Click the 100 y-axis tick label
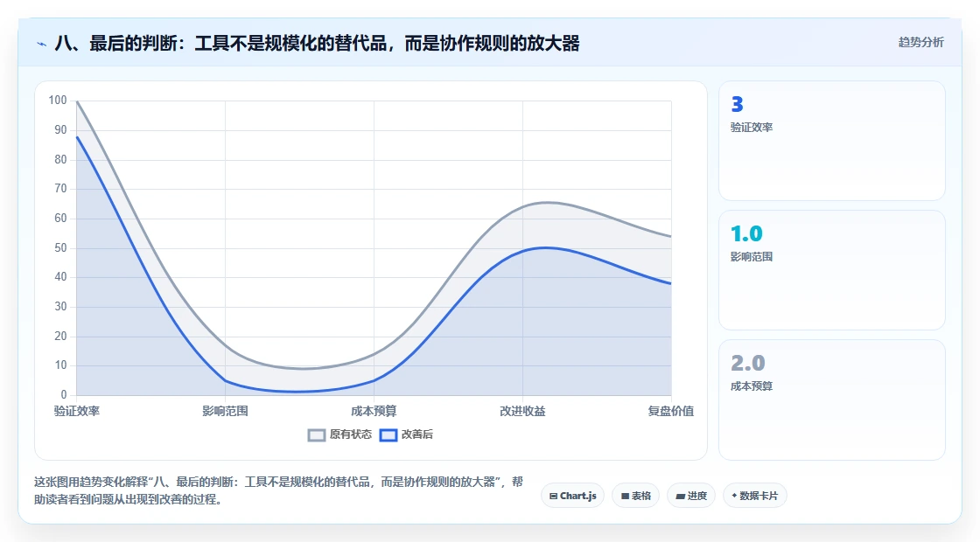This screenshot has width=980, height=542. tap(58, 101)
